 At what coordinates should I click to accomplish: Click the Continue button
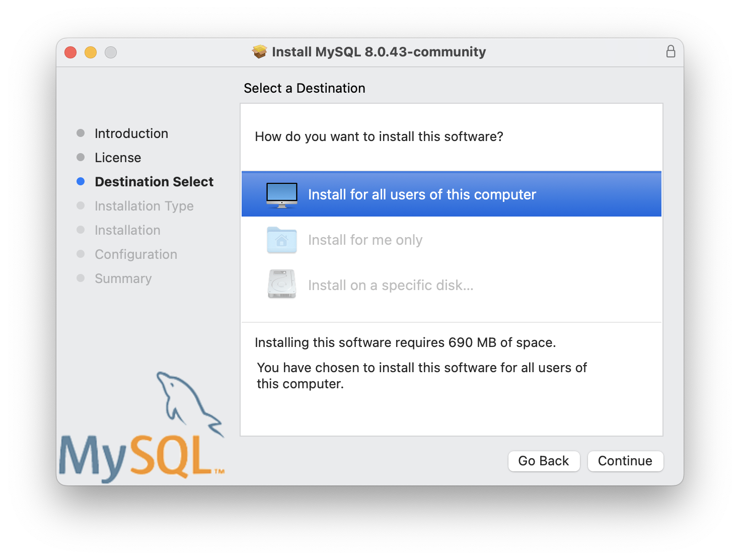(625, 461)
